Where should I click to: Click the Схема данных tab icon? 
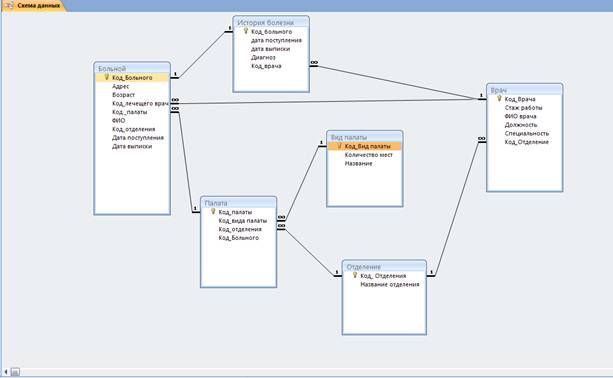point(9,5)
